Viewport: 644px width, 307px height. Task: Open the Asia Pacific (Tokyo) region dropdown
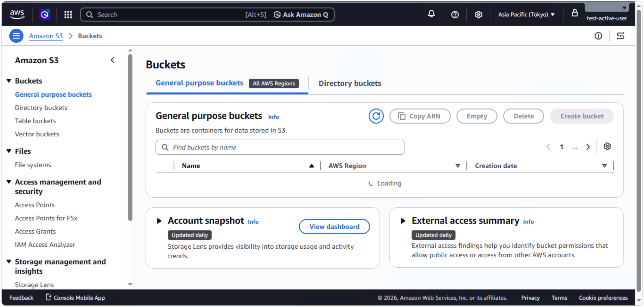(526, 14)
